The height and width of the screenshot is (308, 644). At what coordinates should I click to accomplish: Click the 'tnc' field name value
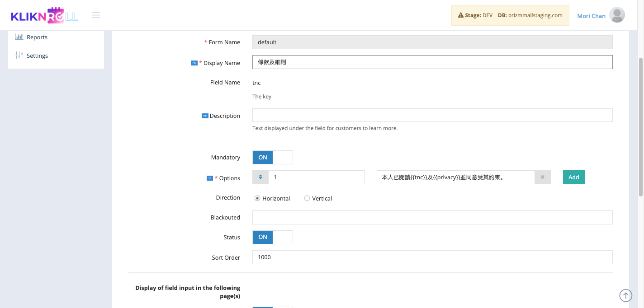coord(256,83)
